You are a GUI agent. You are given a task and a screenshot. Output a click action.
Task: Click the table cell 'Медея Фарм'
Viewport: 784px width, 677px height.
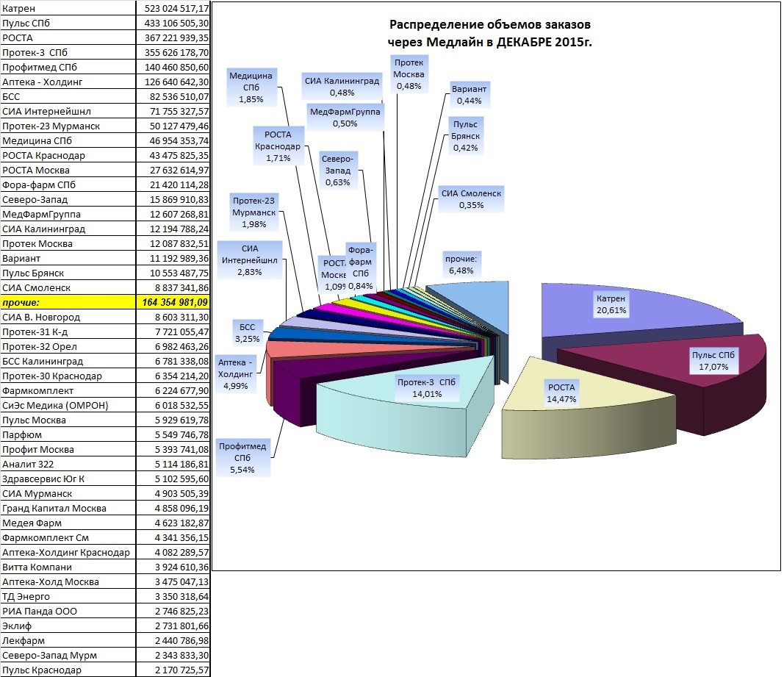(68, 523)
